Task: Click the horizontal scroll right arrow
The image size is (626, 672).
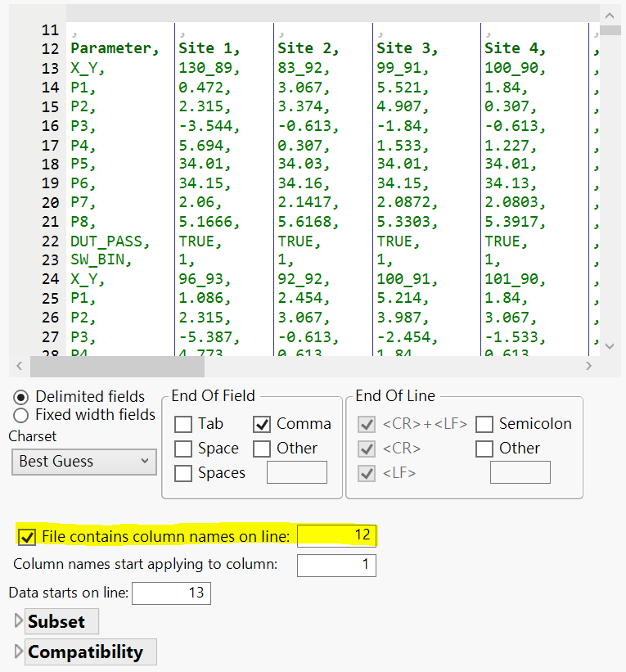Action: click(588, 366)
